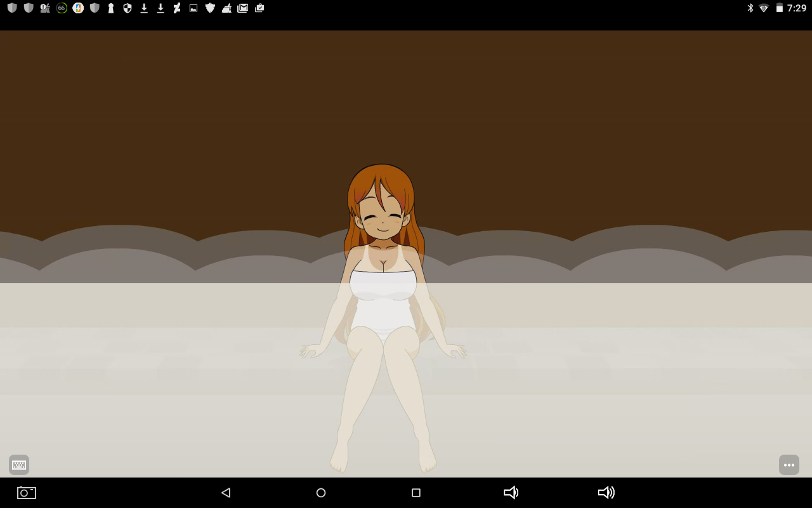812x508 pixels.
Task: Tap the Wi-Fi signal status icon
Action: (x=764, y=8)
